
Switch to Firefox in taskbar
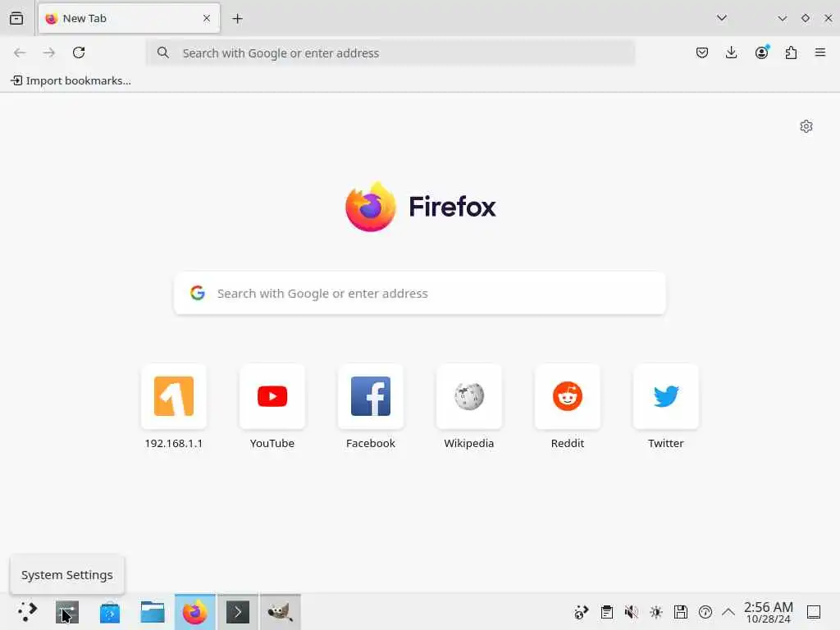pos(195,612)
